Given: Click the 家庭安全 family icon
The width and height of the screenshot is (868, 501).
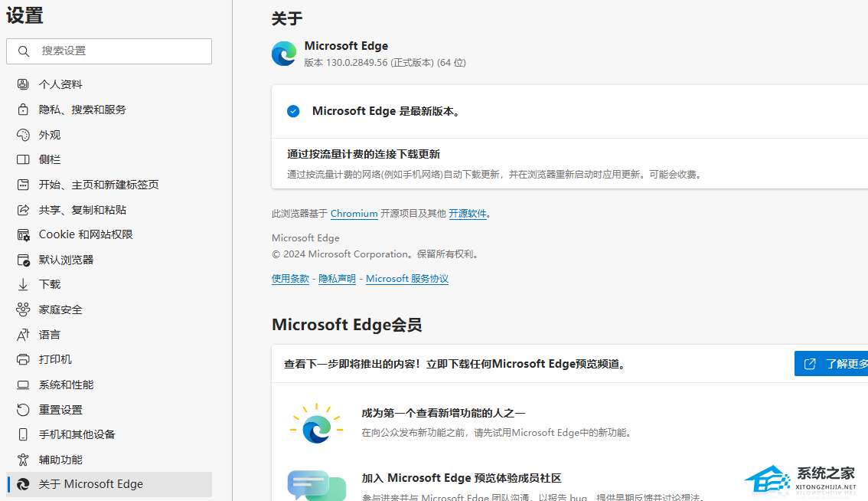Looking at the screenshot, I should (23, 309).
